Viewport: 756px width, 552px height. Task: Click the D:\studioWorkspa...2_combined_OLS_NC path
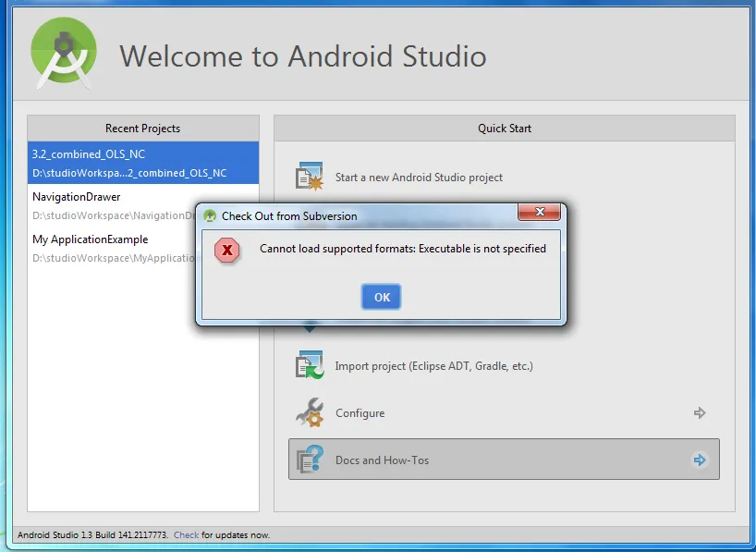129,173
